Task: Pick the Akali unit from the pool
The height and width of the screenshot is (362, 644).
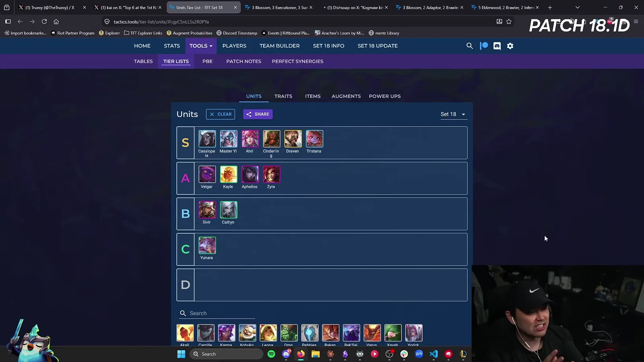Action: click(185, 333)
